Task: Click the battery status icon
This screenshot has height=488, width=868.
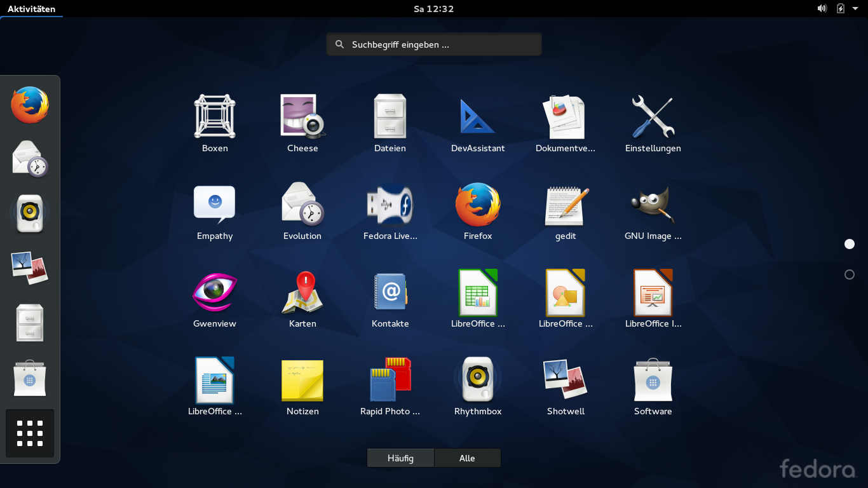Action: point(841,9)
